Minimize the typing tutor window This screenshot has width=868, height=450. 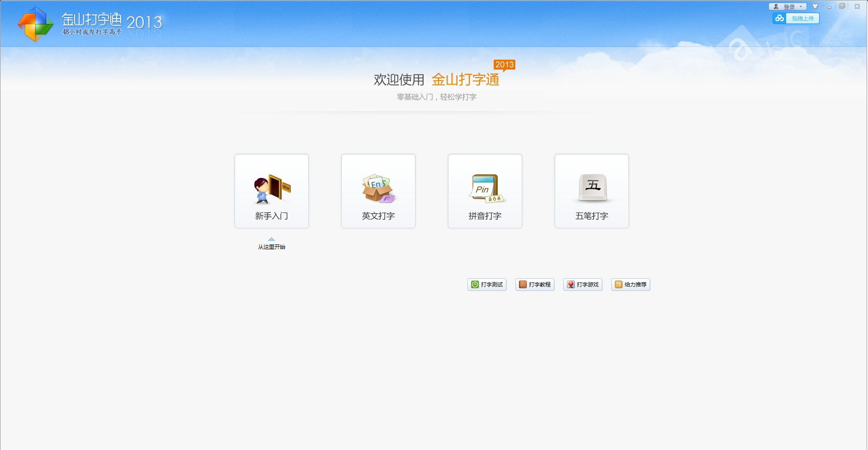coord(829,7)
